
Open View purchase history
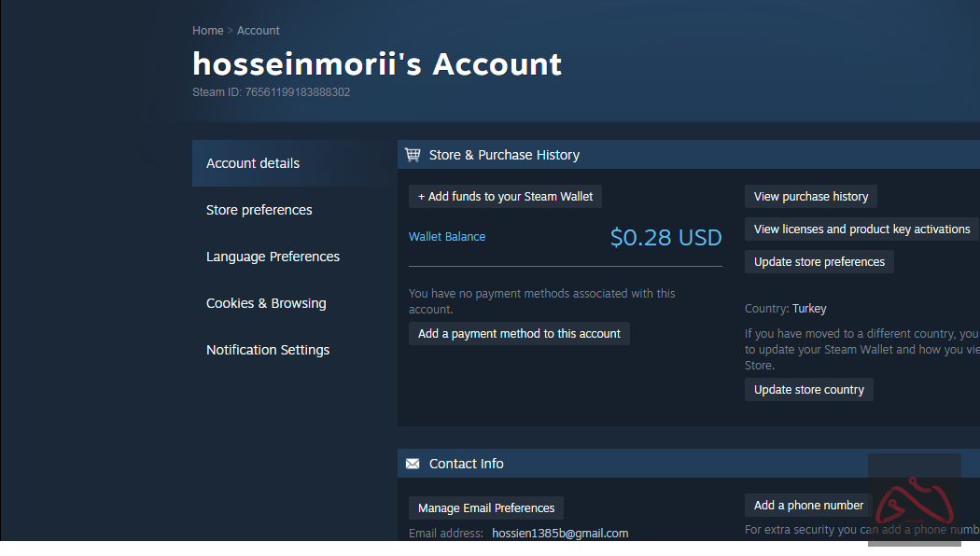click(x=810, y=197)
